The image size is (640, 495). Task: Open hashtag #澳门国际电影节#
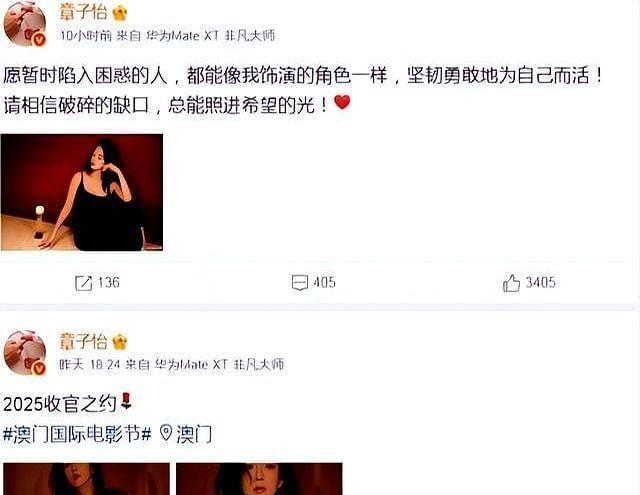(77, 433)
